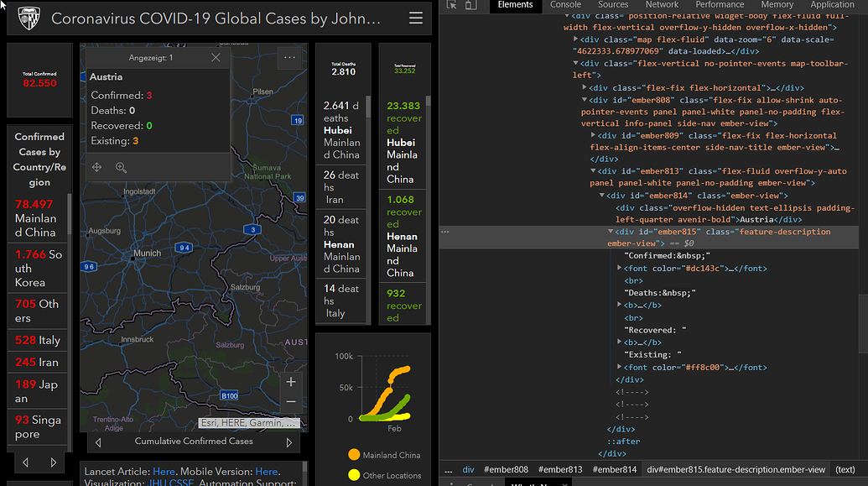868x486 pixels.
Task: Click the zoom-to magnifier in the Austria popup
Action: tap(122, 167)
